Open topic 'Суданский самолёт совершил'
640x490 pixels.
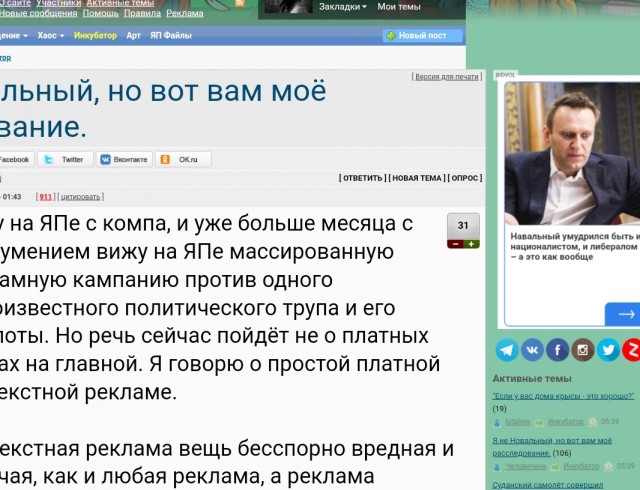point(547,485)
